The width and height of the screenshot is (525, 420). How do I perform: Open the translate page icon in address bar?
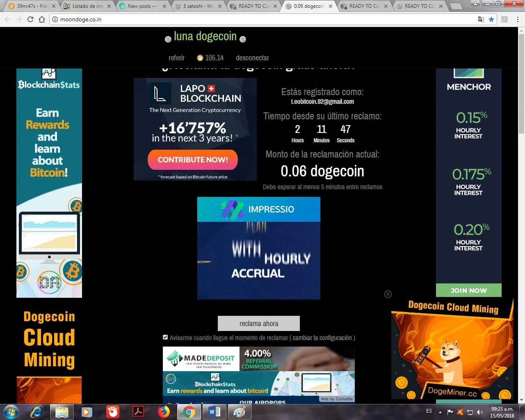pos(481,19)
